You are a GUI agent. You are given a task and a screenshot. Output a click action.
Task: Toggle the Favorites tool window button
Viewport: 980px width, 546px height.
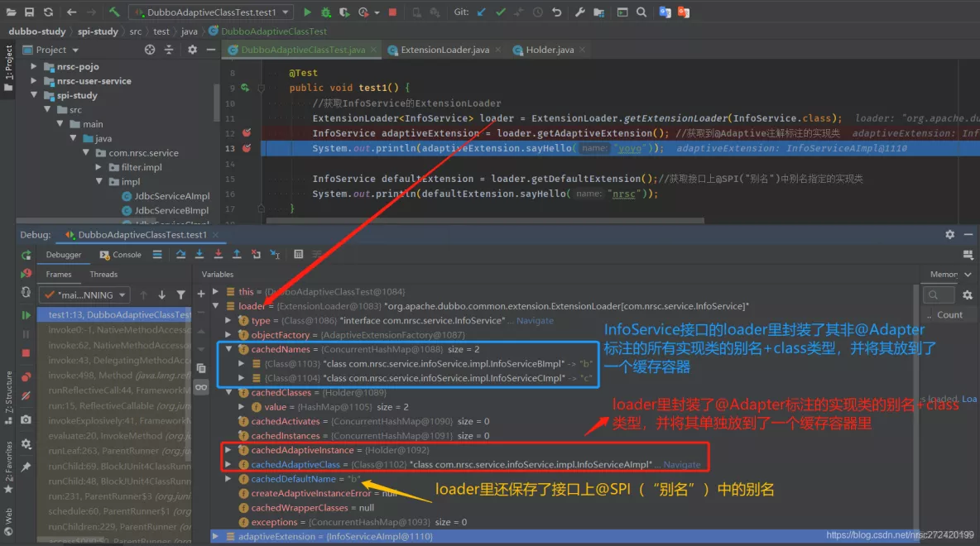tap(8, 467)
